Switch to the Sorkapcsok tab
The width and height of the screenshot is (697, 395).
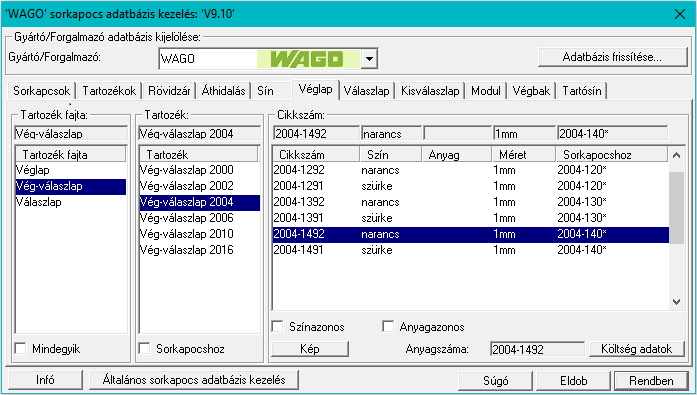41,91
